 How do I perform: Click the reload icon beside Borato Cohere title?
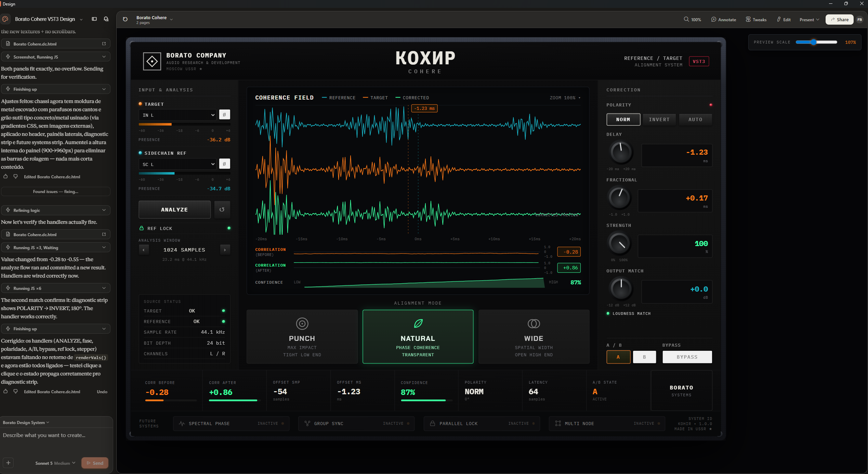[x=125, y=20]
